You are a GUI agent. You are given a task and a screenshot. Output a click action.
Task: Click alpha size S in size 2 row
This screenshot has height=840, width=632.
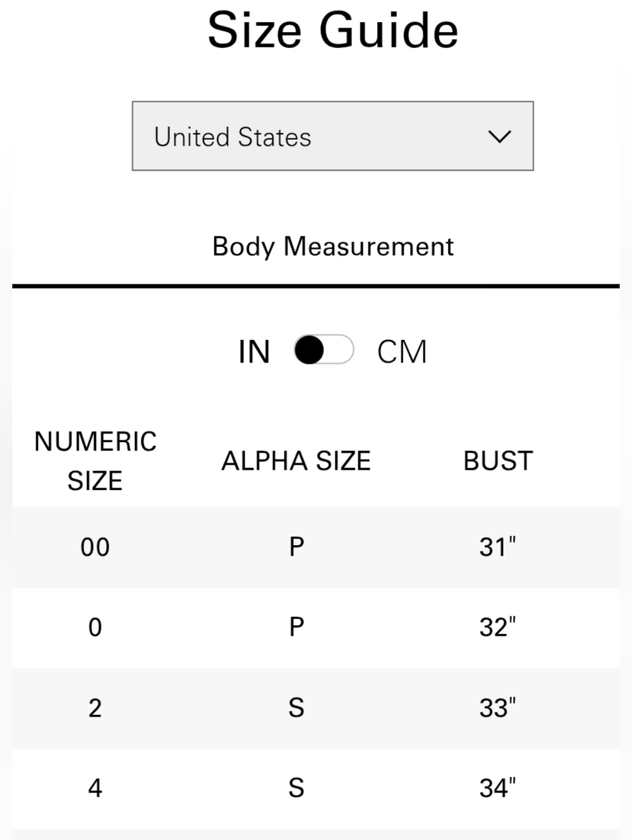(x=296, y=707)
